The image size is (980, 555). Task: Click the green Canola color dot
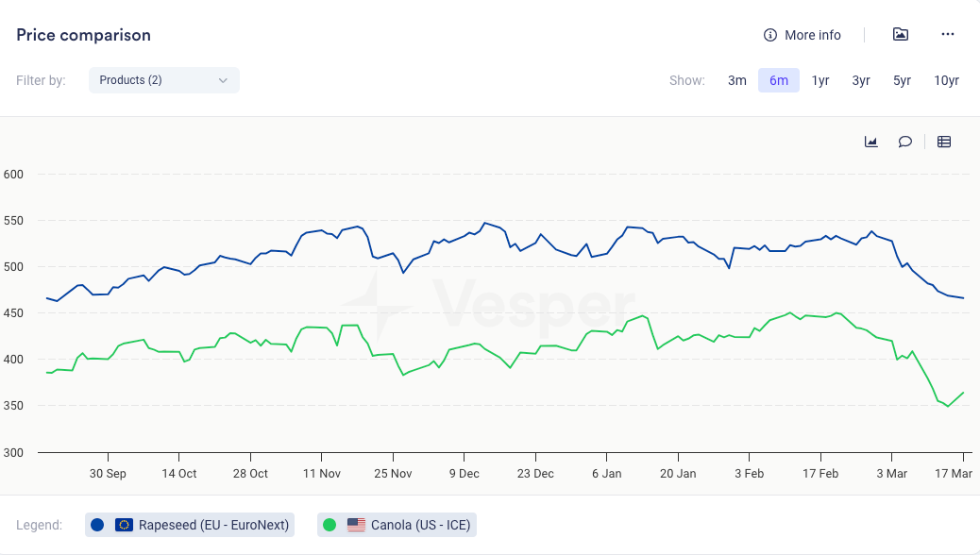(329, 525)
